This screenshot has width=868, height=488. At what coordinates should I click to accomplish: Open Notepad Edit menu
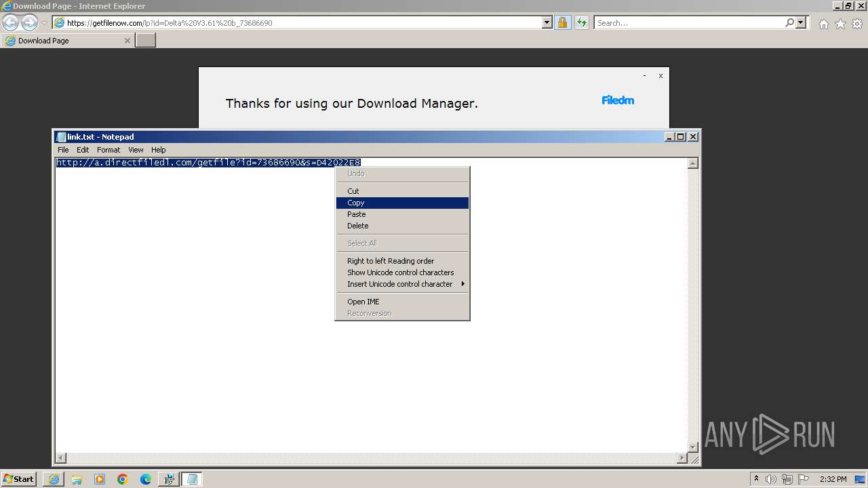tap(83, 150)
